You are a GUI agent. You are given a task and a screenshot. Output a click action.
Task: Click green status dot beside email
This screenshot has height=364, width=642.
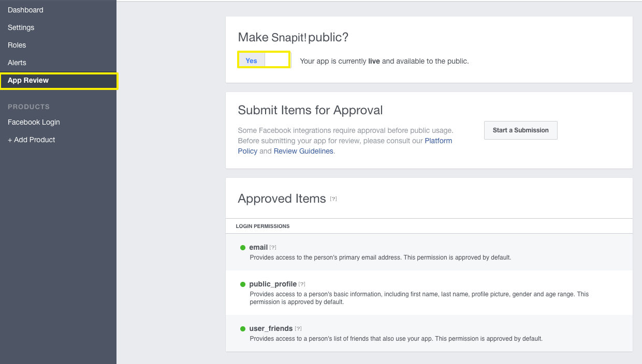coord(243,248)
